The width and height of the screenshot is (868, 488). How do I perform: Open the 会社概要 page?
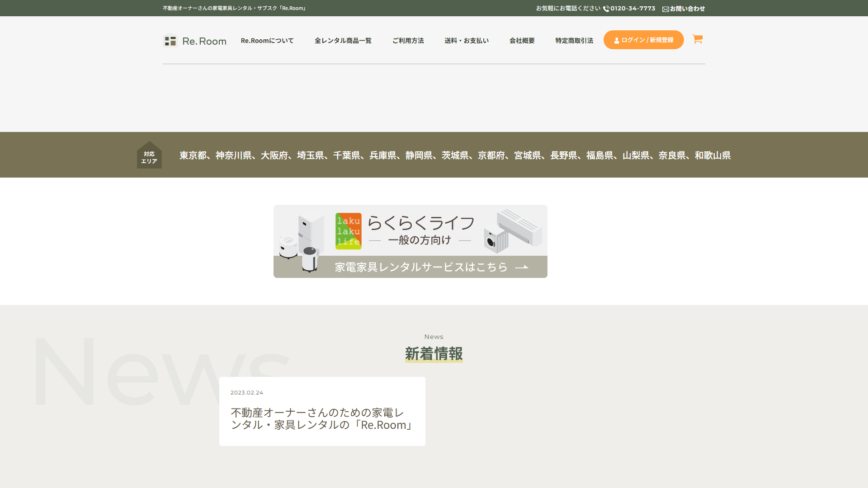(522, 40)
